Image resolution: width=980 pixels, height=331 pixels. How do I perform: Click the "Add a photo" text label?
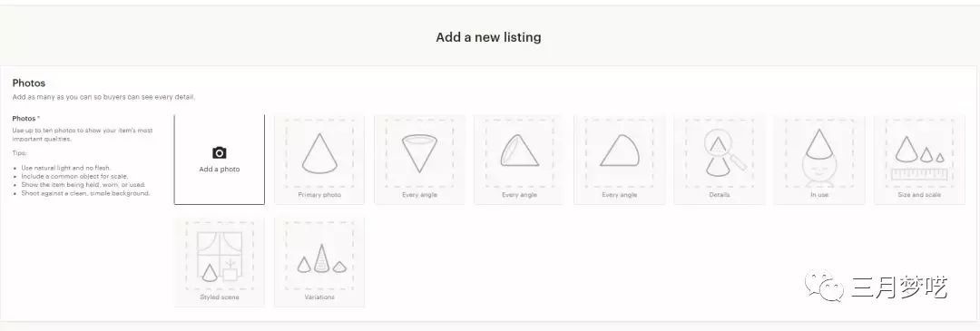point(220,170)
